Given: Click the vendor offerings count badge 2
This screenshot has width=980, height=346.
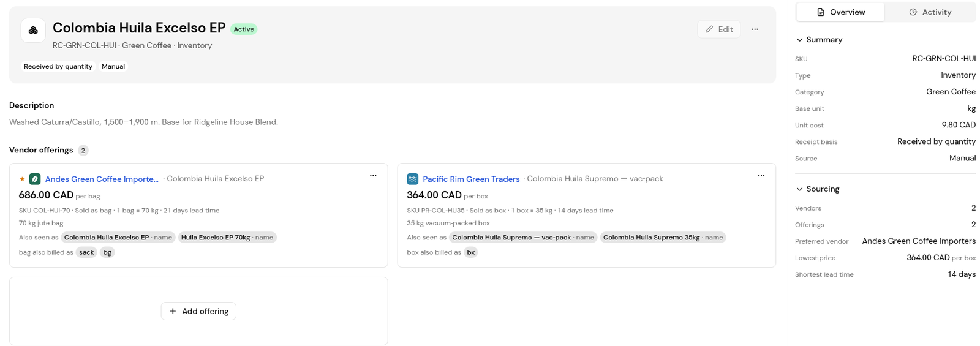Looking at the screenshot, I should 83,151.
